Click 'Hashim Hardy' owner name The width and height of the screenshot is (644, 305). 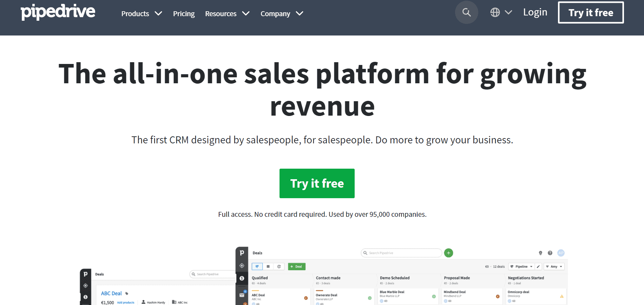pyautogui.click(x=156, y=303)
